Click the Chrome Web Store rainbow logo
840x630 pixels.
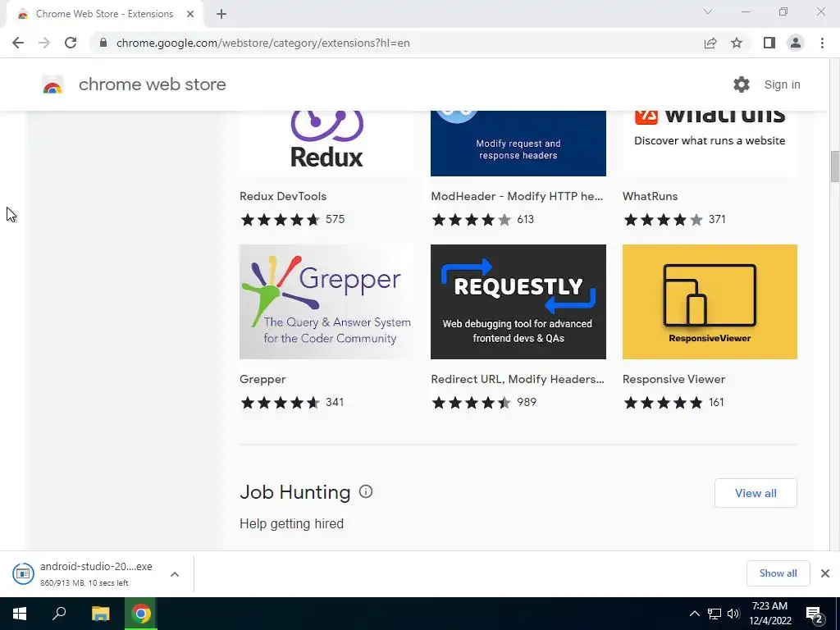click(52, 84)
